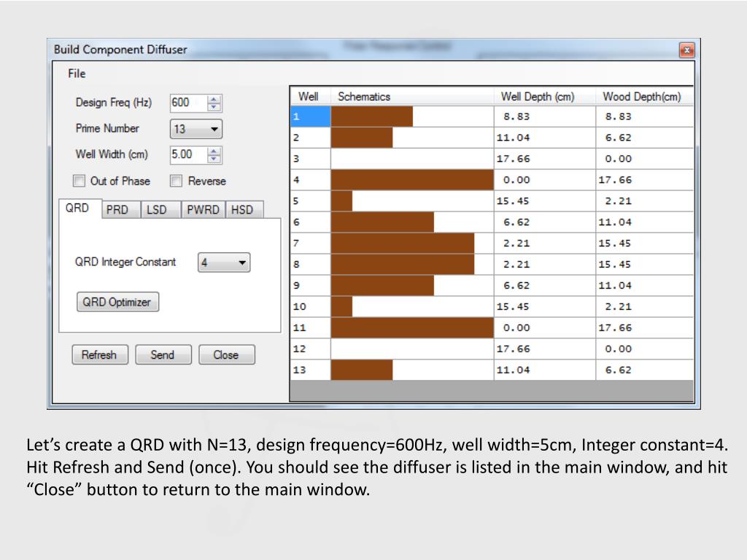Screen dimensions: 747x560
Task: Click the Schematics column header
Action: pyautogui.click(x=411, y=97)
